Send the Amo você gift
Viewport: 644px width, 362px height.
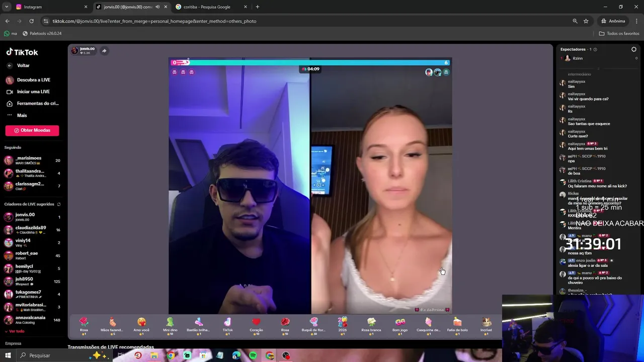[x=141, y=325]
